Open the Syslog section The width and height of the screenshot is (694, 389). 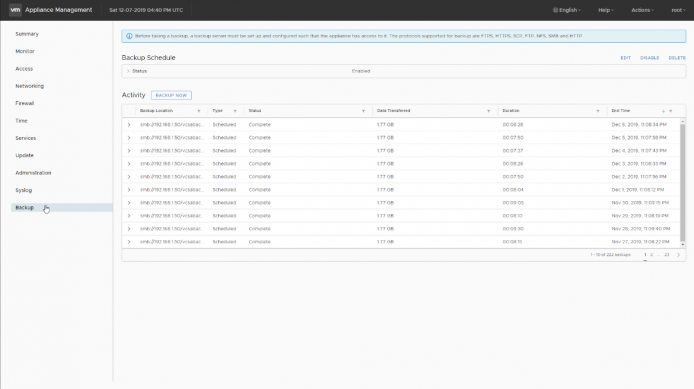click(x=23, y=190)
